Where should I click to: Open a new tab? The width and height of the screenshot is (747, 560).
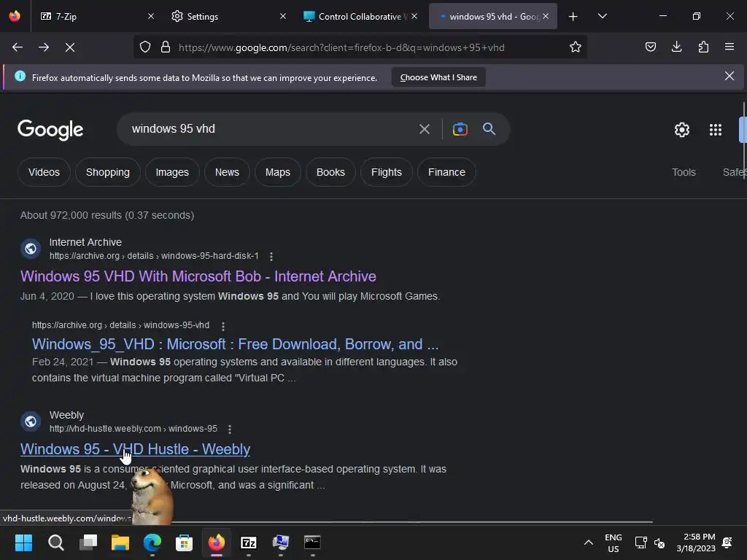pyautogui.click(x=573, y=17)
